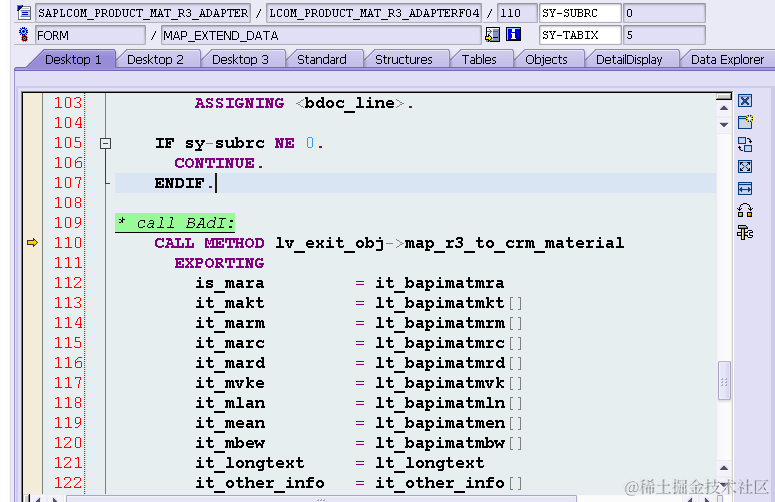Click sy-subrc in the IF statement
The image size is (775, 502).
pyautogui.click(x=224, y=143)
